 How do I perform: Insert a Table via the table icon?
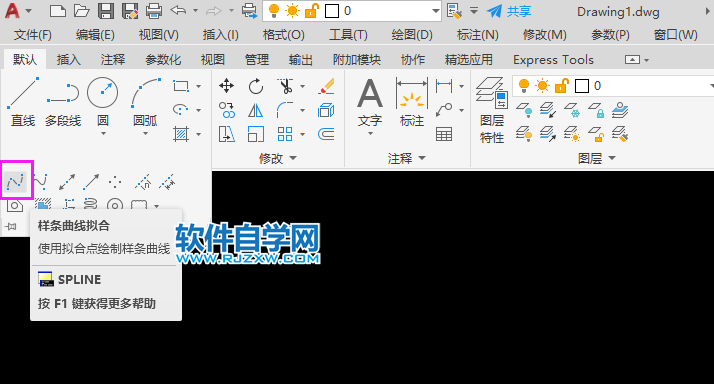444,134
